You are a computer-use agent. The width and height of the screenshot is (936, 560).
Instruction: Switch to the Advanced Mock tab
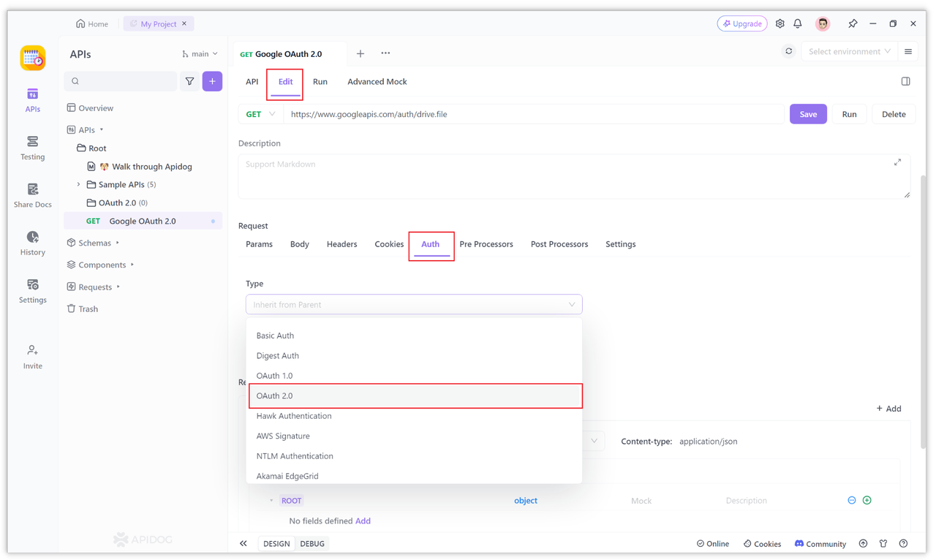coord(377,81)
